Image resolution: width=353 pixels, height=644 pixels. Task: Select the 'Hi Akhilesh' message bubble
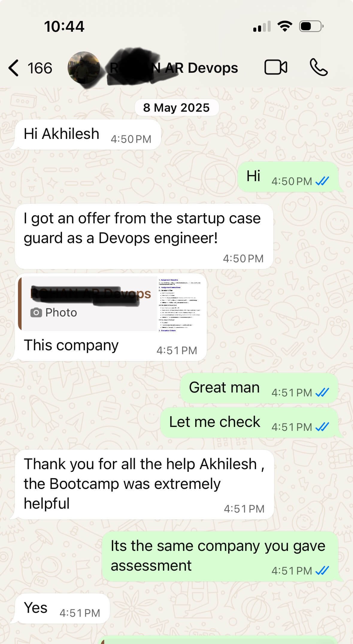point(88,134)
